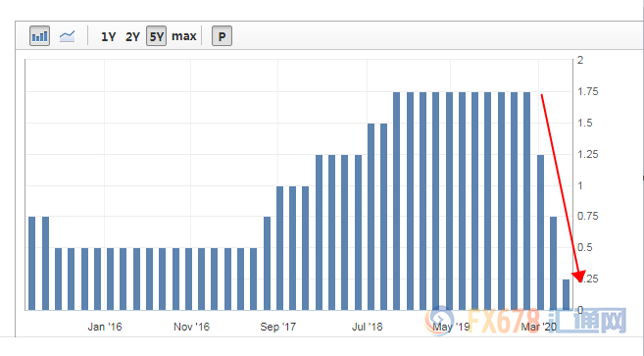Click the x-axis label Sep '17

pos(277,327)
